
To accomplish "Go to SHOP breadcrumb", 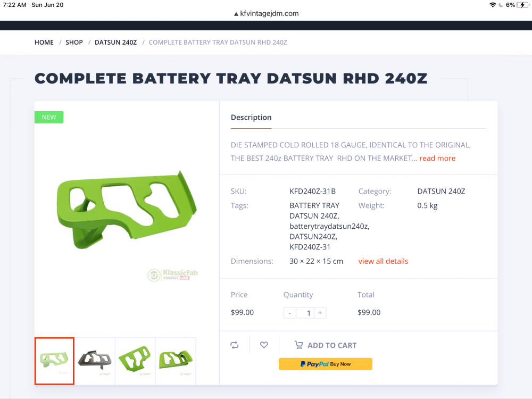I will pos(74,43).
